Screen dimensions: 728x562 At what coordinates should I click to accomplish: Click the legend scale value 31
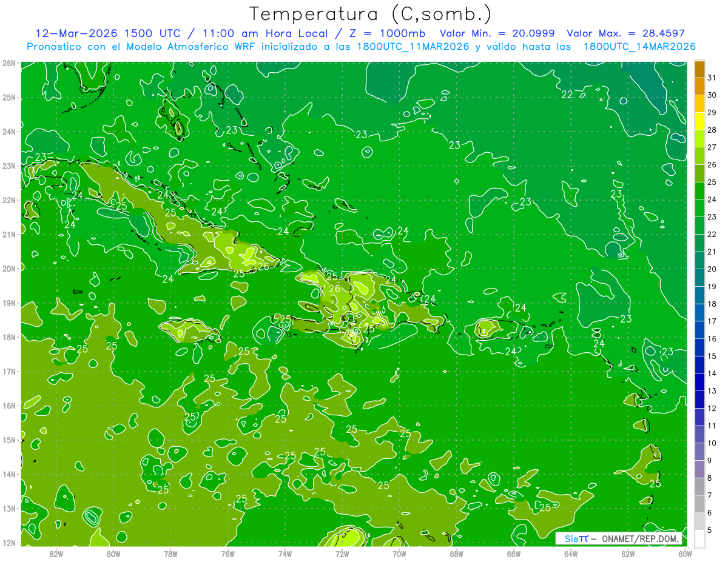coord(712,77)
